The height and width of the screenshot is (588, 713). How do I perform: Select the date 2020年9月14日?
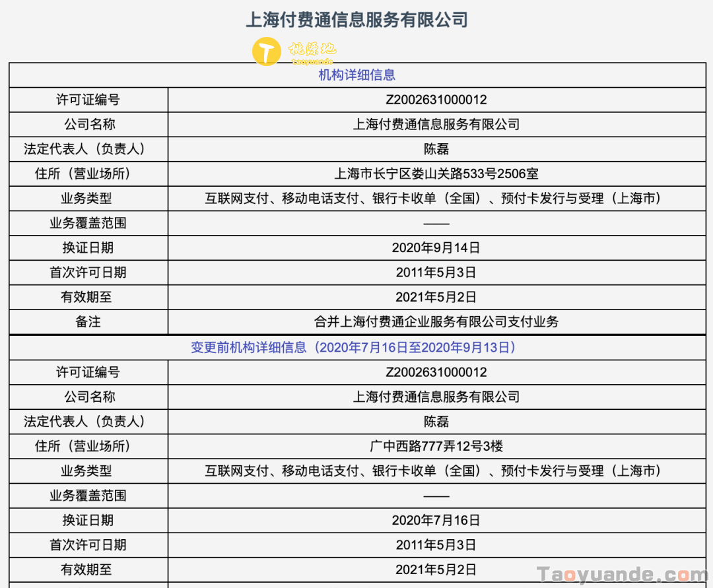(436, 248)
